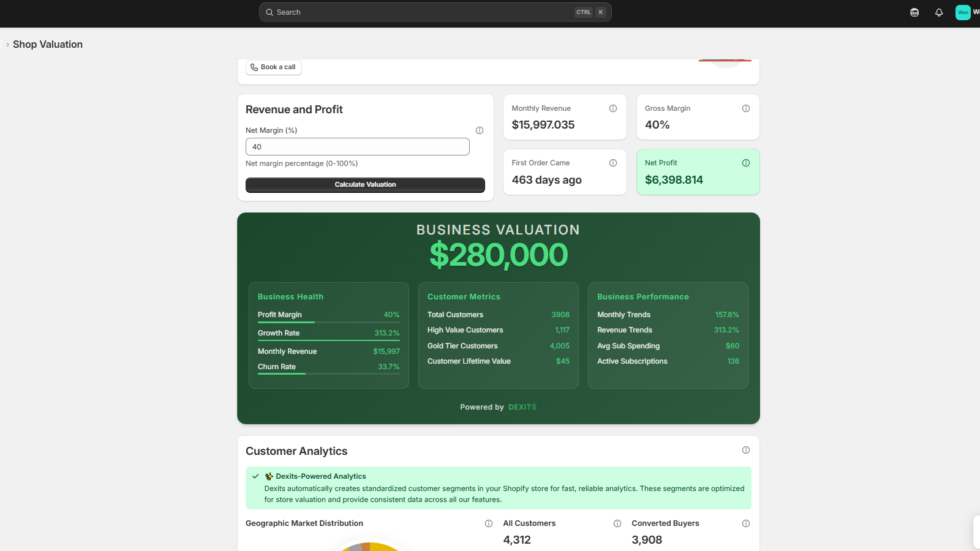Click the Growth Rate progress bar

pos(329,340)
